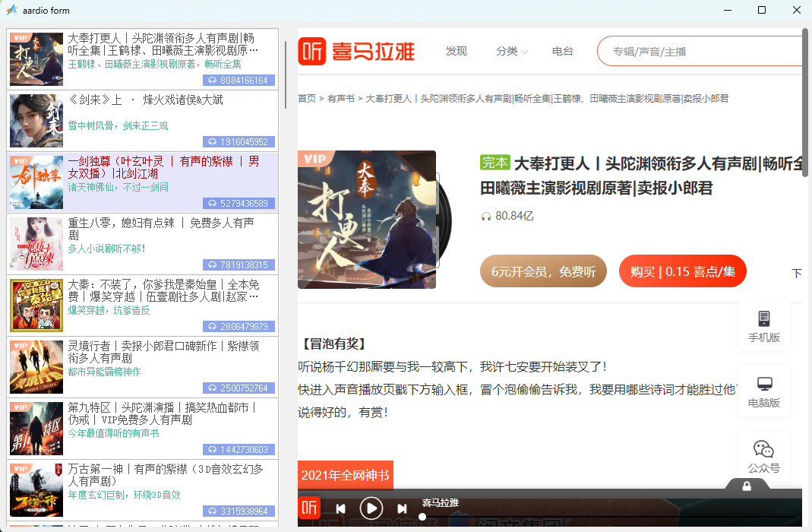Click the subtitle 年度玄幻巨制，环绕3D音效

click(125, 496)
